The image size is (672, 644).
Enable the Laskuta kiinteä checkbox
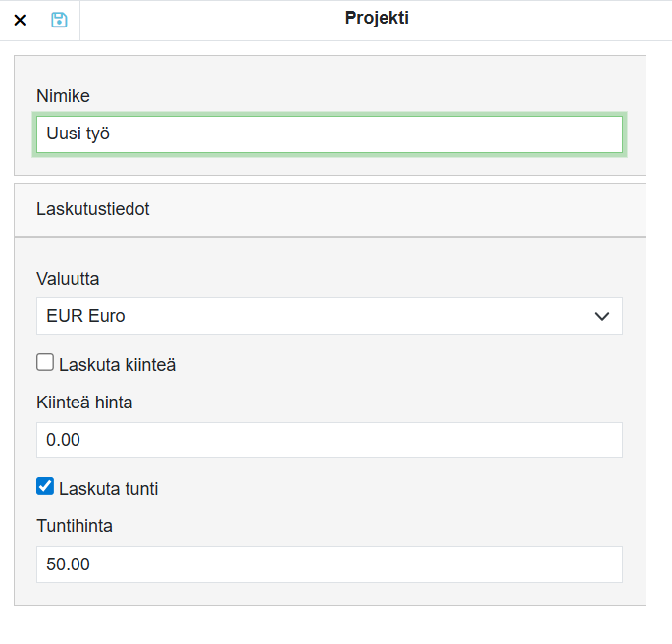click(x=45, y=363)
